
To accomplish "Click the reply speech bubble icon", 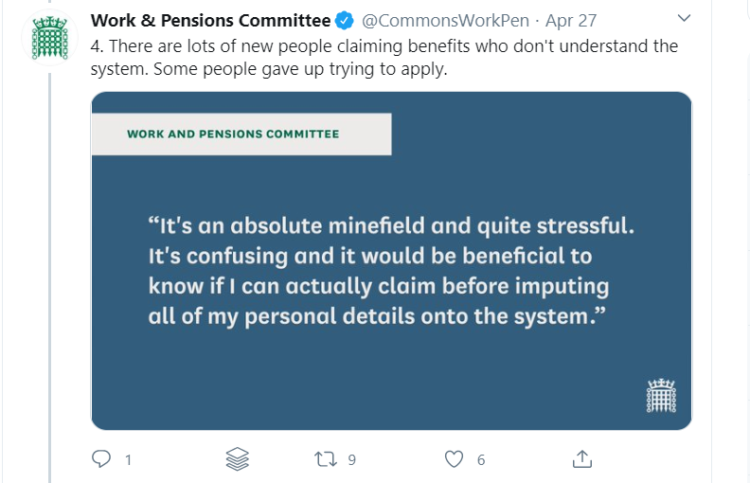I will (x=101, y=459).
